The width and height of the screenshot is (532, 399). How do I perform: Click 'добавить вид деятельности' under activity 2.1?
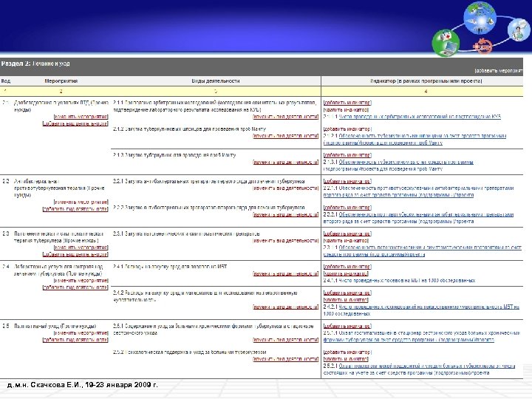(75, 124)
